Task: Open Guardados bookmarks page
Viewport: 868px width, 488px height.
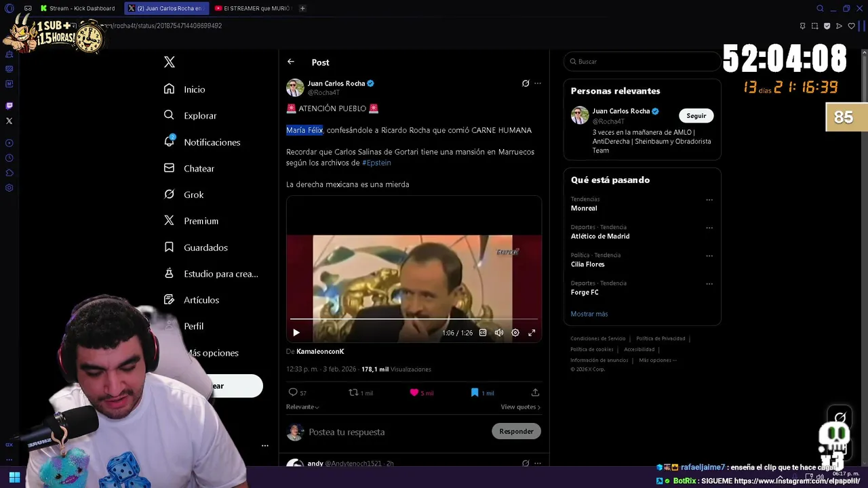Action: pyautogui.click(x=196, y=247)
